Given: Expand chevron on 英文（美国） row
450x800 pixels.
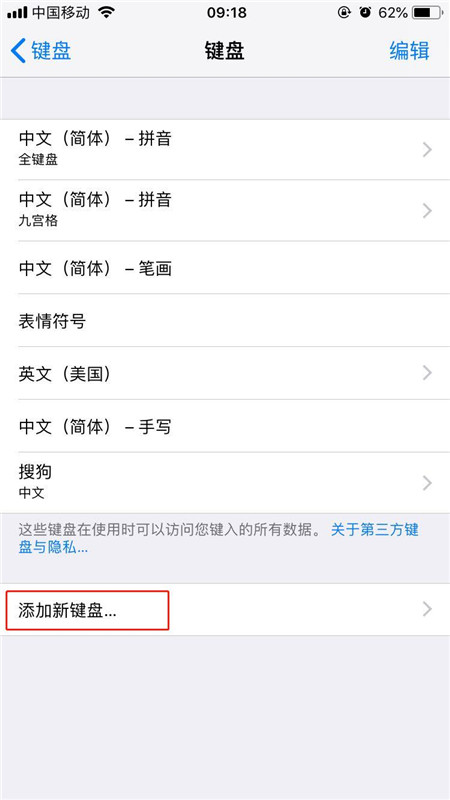Looking at the screenshot, I should click(x=428, y=373).
